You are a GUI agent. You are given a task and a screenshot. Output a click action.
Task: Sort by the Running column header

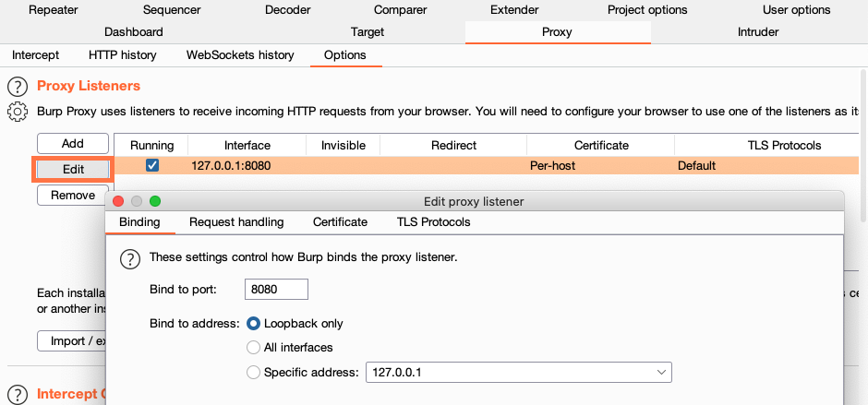pos(151,146)
